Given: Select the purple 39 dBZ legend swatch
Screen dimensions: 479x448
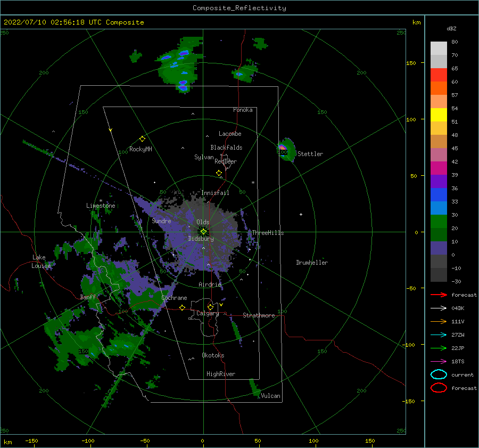Looking at the screenshot, I should 439,181.
